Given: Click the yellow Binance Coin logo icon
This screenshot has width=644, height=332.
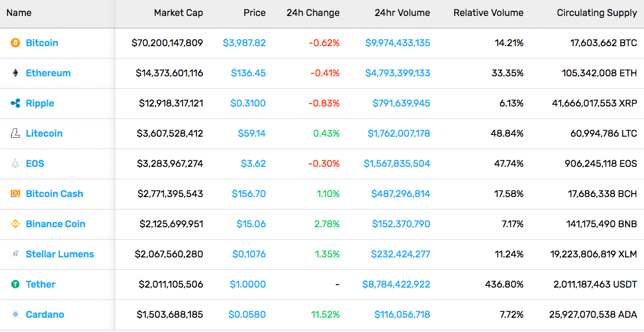Looking at the screenshot, I should click(15, 224).
